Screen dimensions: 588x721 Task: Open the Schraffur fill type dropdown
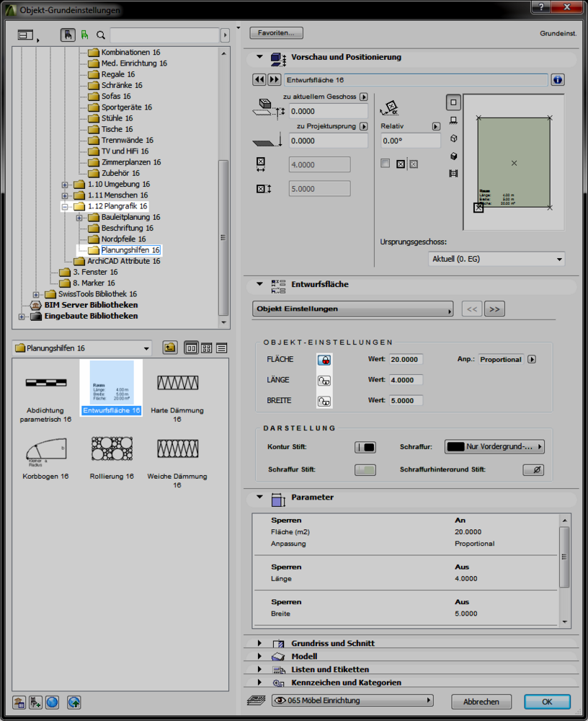pyautogui.click(x=494, y=446)
